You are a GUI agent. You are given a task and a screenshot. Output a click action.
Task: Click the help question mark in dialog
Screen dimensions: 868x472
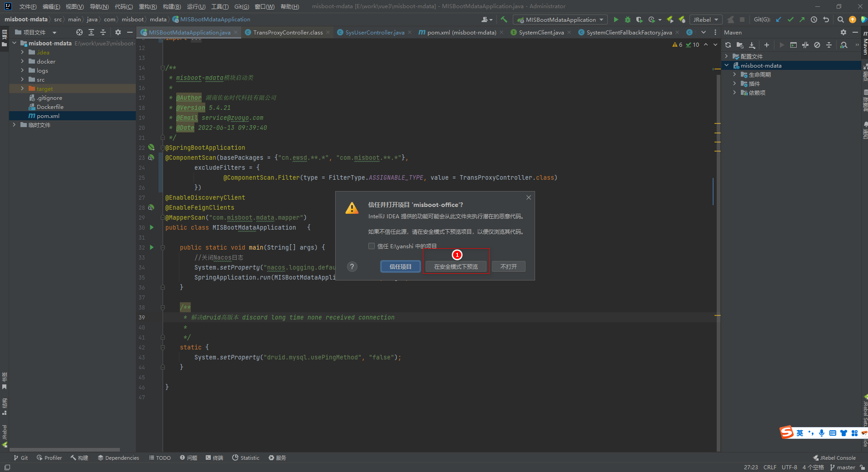352,267
